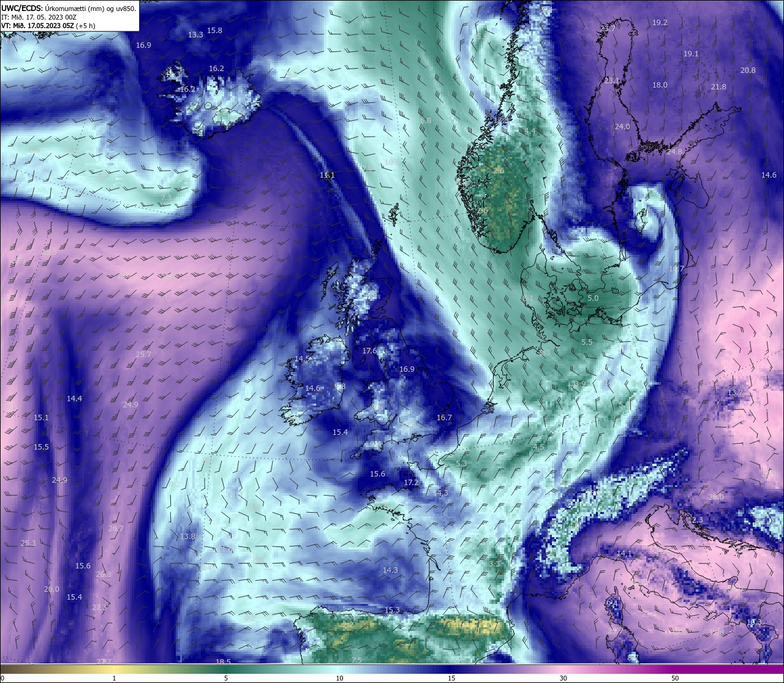The height and width of the screenshot is (683, 784).
Task: Click the IT Mið. 17. 05. 2023 00Z line
Action: pyautogui.click(x=39, y=17)
